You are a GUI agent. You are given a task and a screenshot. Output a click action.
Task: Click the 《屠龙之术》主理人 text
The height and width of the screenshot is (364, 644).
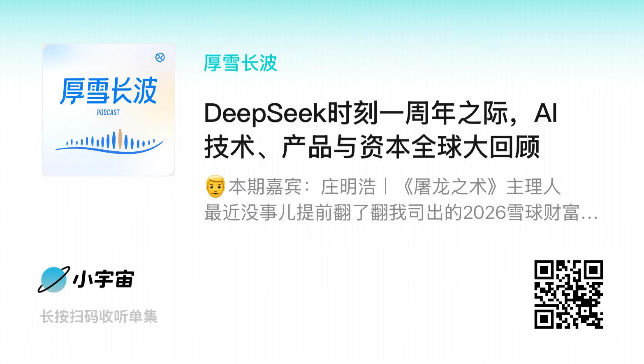point(480,187)
